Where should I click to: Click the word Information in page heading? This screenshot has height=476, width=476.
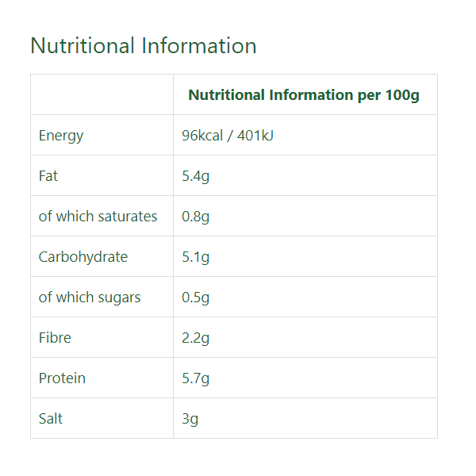(x=199, y=46)
